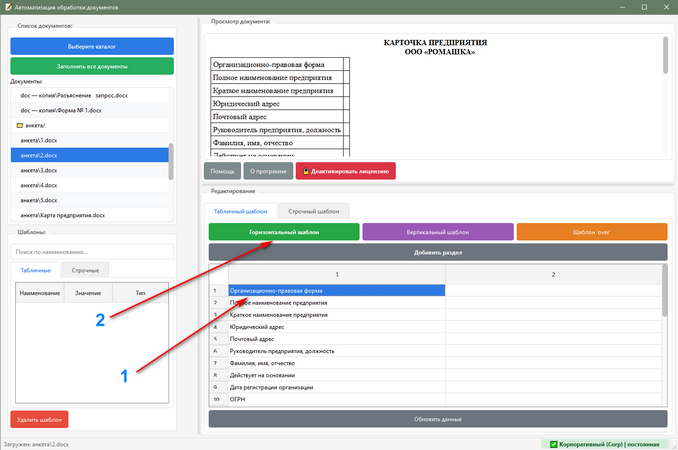Image resolution: width=678 pixels, height=450 pixels.
Task: Select grid cell 'Действует на основании'
Action: 337,375
